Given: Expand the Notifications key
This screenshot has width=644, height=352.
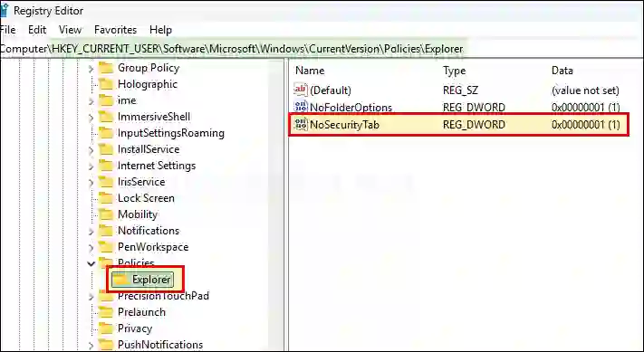Looking at the screenshot, I should click(91, 232).
